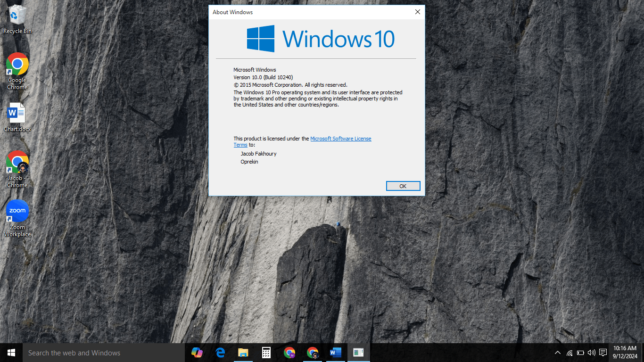Image resolution: width=644 pixels, height=362 pixels.
Task: Open File Explorer from the taskbar
Action: point(243,352)
